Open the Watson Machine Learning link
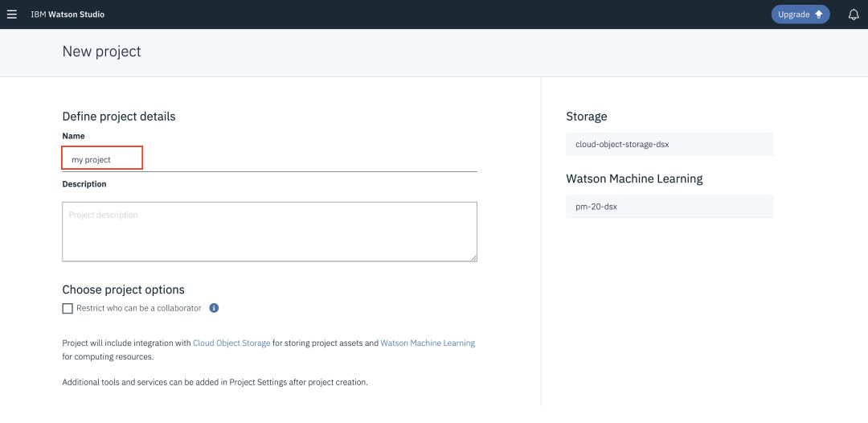 [428, 343]
